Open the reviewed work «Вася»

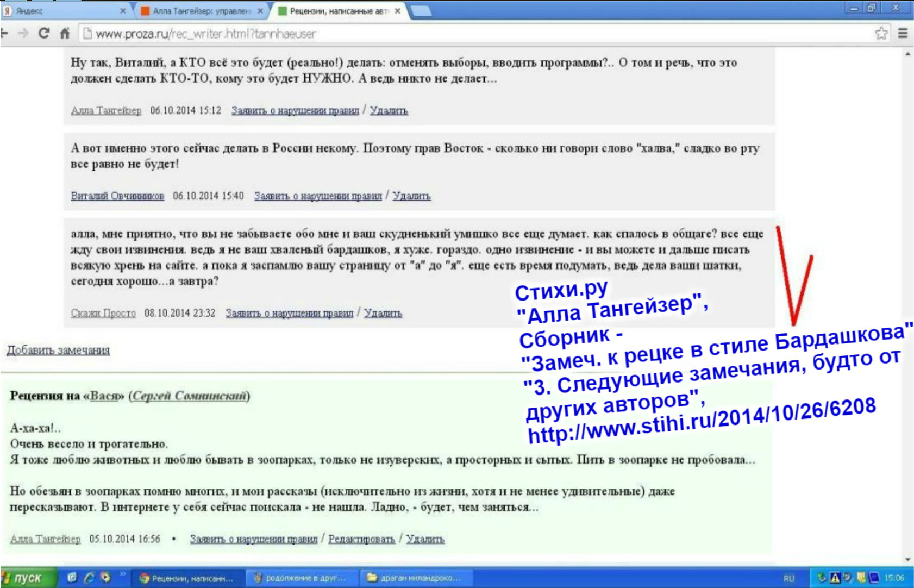pyautogui.click(x=104, y=396)
